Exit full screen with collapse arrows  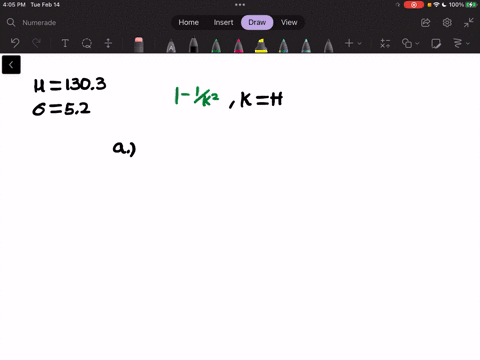tap(469, 23)
